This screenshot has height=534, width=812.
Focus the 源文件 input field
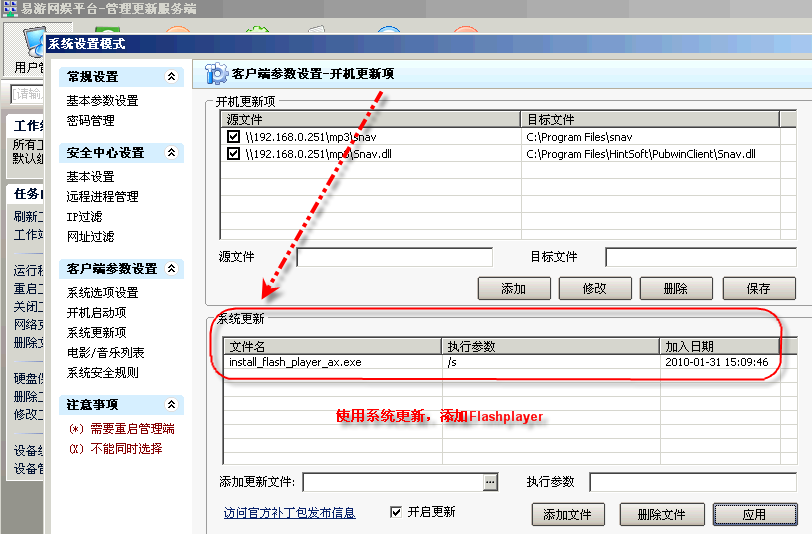click(395, 257)
